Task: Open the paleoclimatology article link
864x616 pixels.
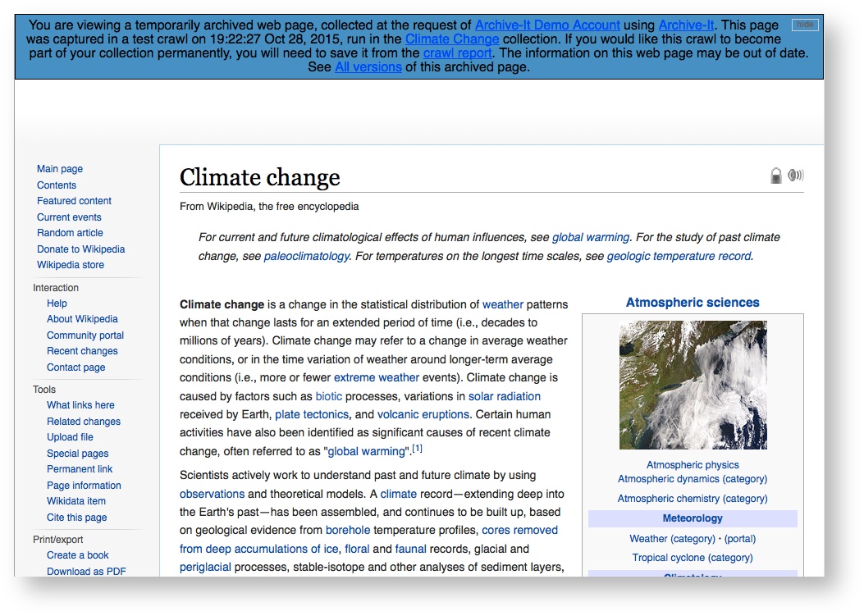Action: tap(306, 256)
